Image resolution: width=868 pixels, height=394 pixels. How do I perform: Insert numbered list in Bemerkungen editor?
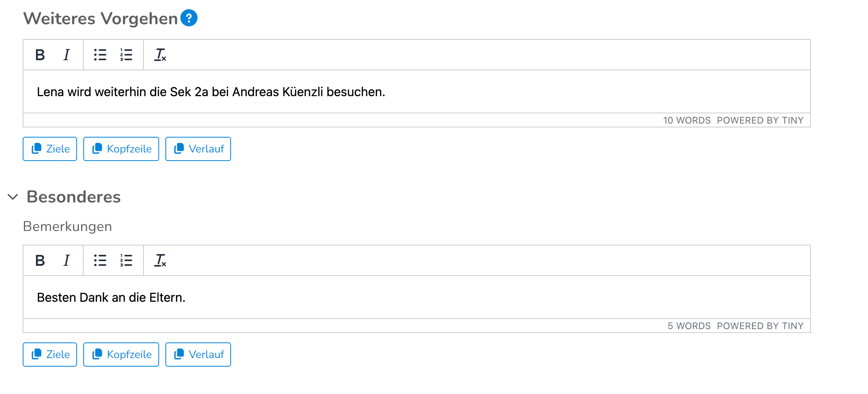[x=126, y=261]
